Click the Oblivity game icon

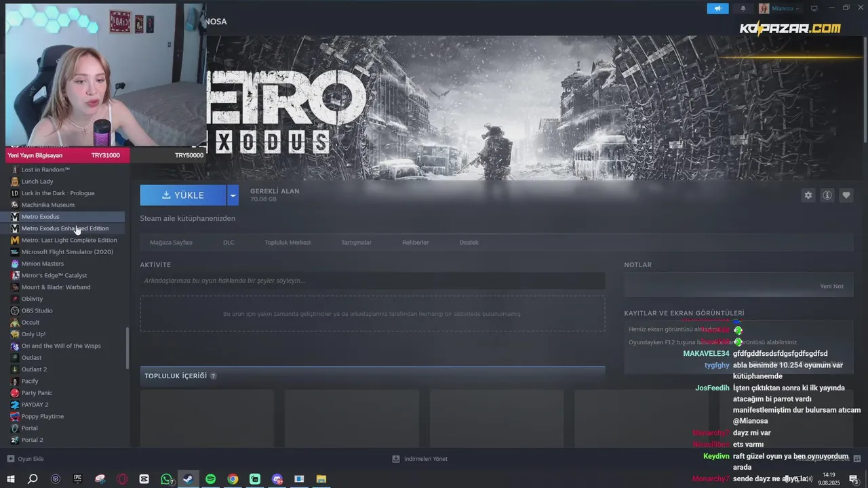[x=15, y=299]
